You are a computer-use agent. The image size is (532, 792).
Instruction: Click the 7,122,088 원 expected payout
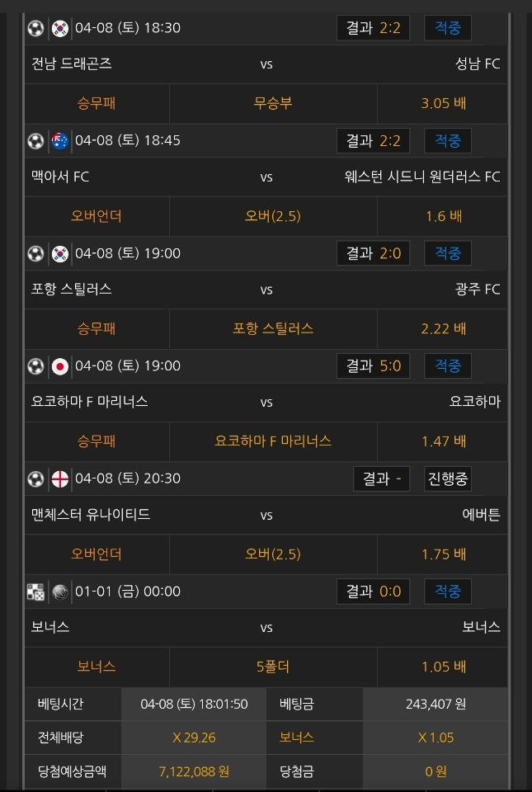pyautogui.click(x=194, y=772)
